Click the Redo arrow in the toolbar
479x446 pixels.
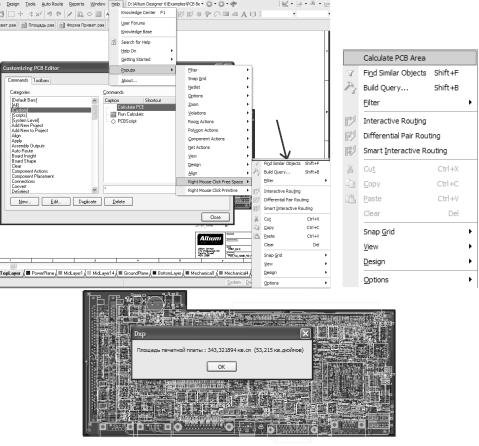click(59, 14)
